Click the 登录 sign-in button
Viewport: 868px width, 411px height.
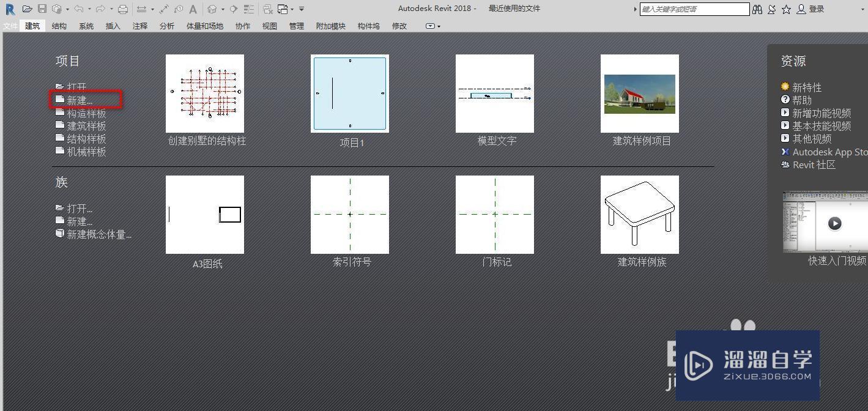[816, 9]
